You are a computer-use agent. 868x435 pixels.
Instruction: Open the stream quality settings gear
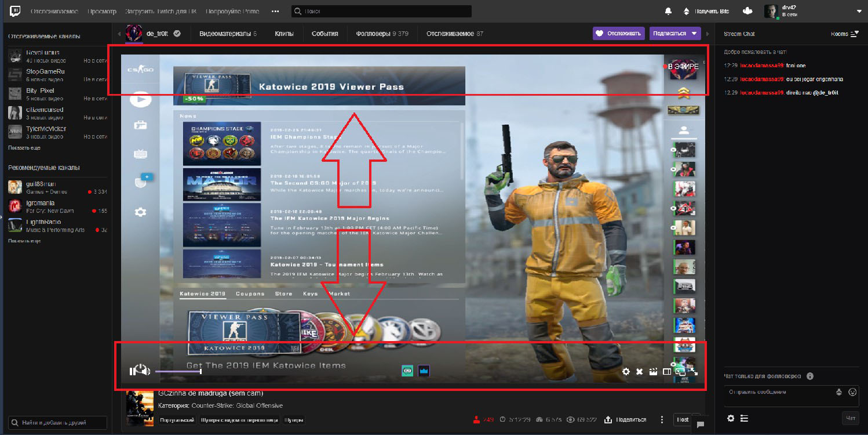pos(626,372)
